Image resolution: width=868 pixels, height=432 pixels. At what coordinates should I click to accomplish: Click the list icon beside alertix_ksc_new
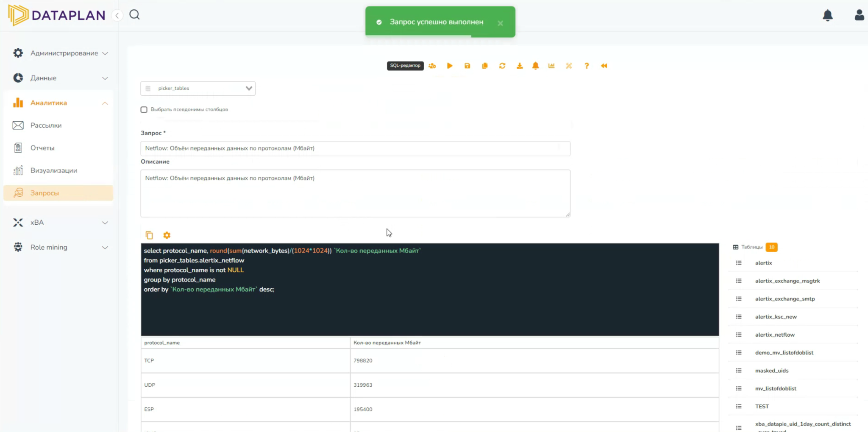(739, 317)
